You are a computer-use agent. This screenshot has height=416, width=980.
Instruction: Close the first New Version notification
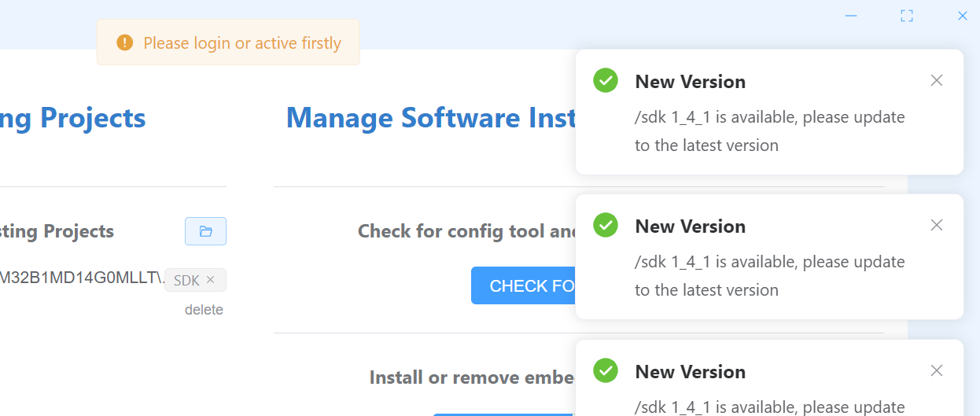pos(936,80)
